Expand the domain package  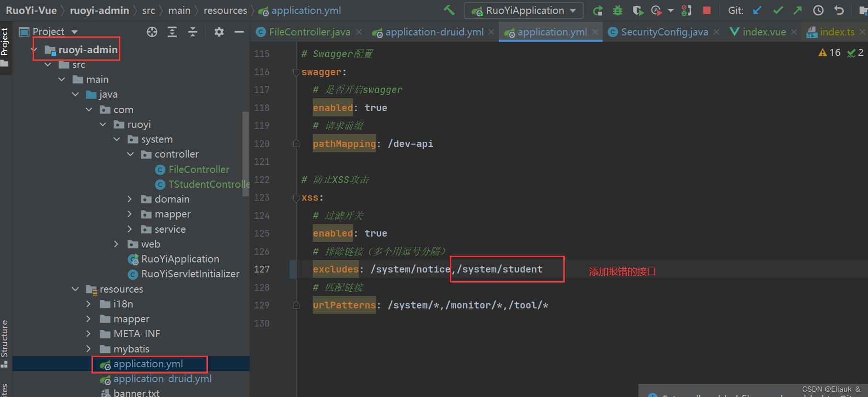(x=130, y=199)
